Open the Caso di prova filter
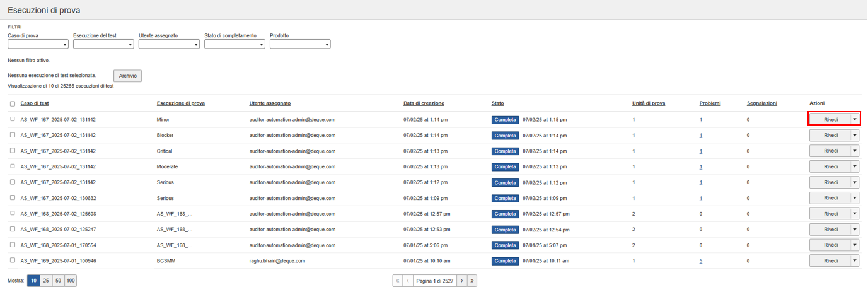The height and width of the screenshot is (292, 868). [38, 44]
